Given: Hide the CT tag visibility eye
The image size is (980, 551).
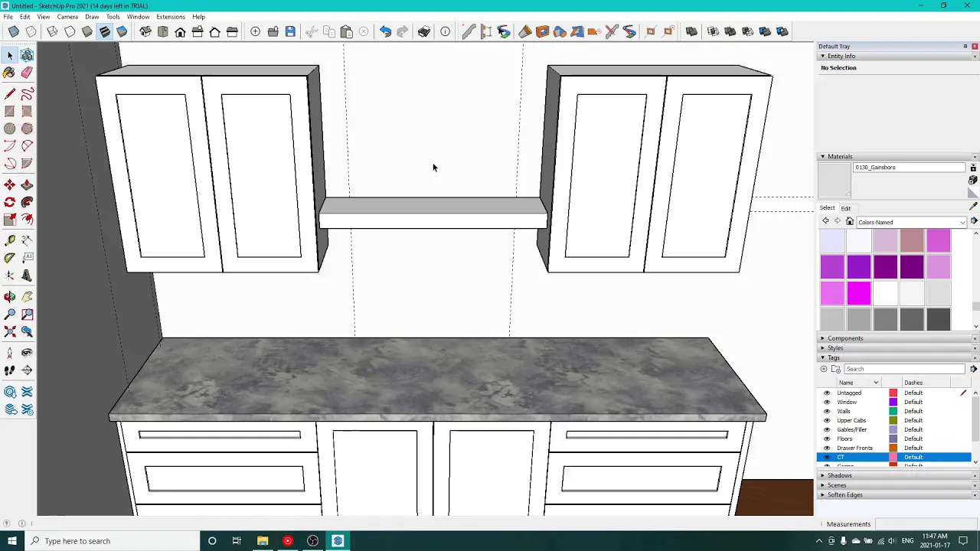Looking at the screenshot, I should coord(826,457).
